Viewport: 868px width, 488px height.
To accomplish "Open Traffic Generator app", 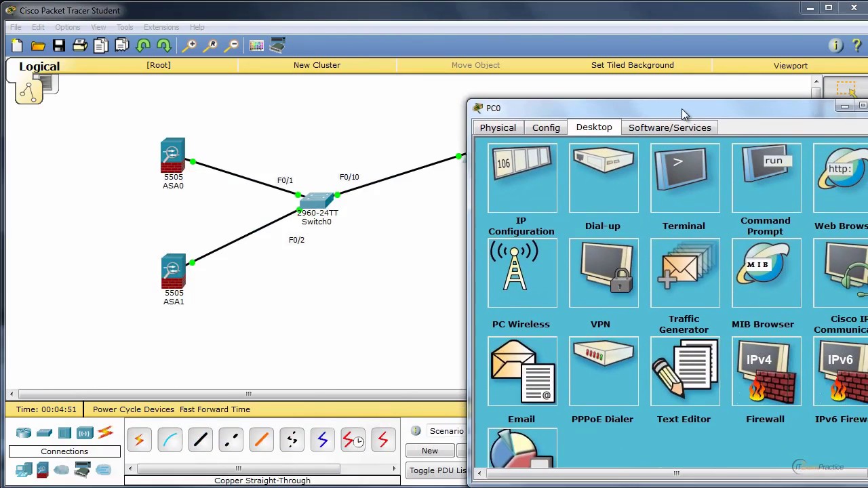I will [685, 273].
